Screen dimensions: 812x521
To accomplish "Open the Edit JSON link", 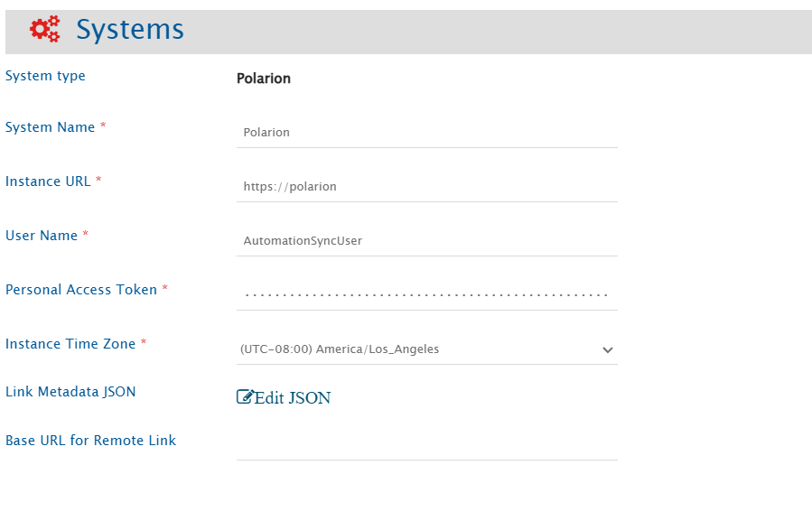I will (x=293, y=398).
